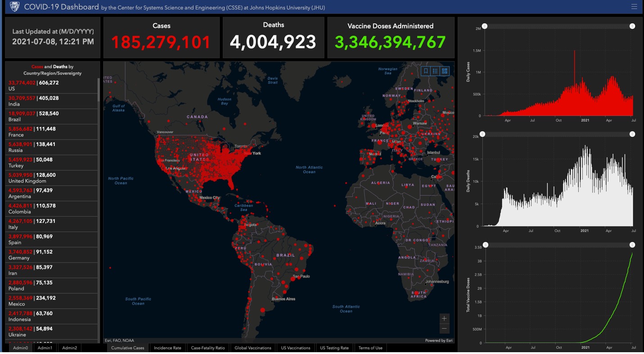This screenshot has width=644, height=354.
Task: Click the left handle of Daily Cases slider
Action: point(485,26)
